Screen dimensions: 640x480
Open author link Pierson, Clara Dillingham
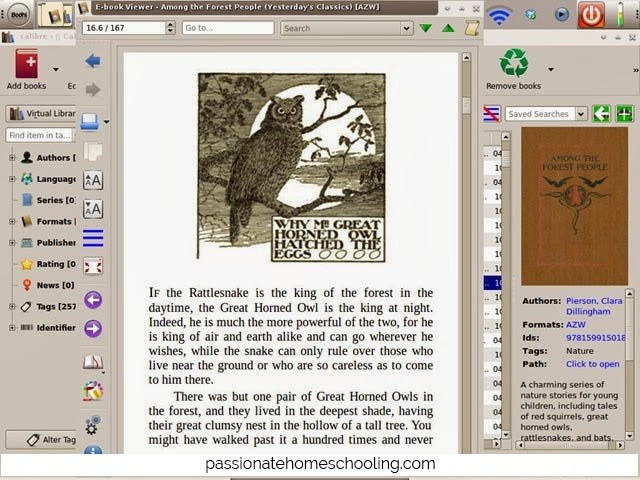pos(594,306)
